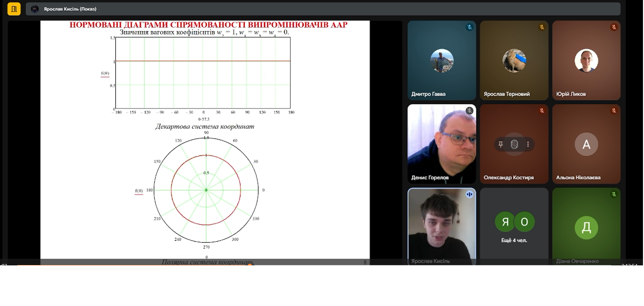
Task: Click the orange playback position handle on the progress bar
Action: (250, 264)
